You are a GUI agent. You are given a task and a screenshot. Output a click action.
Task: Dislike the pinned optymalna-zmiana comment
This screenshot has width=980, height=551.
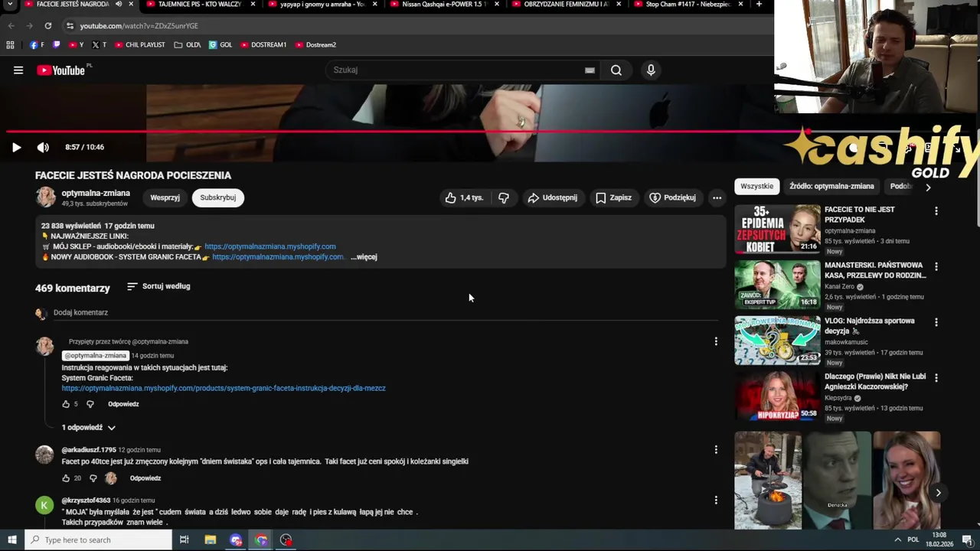point(90,404)
